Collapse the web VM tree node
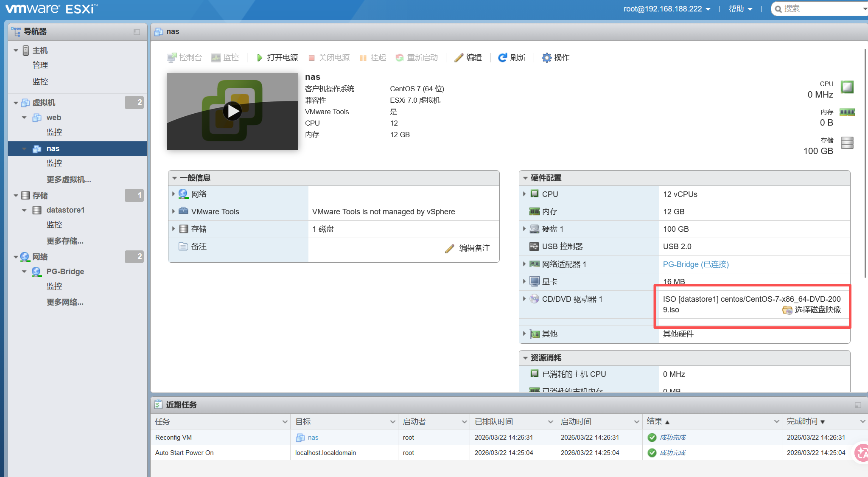The height and width of the screenshot is (477, 868). (24, 118)
